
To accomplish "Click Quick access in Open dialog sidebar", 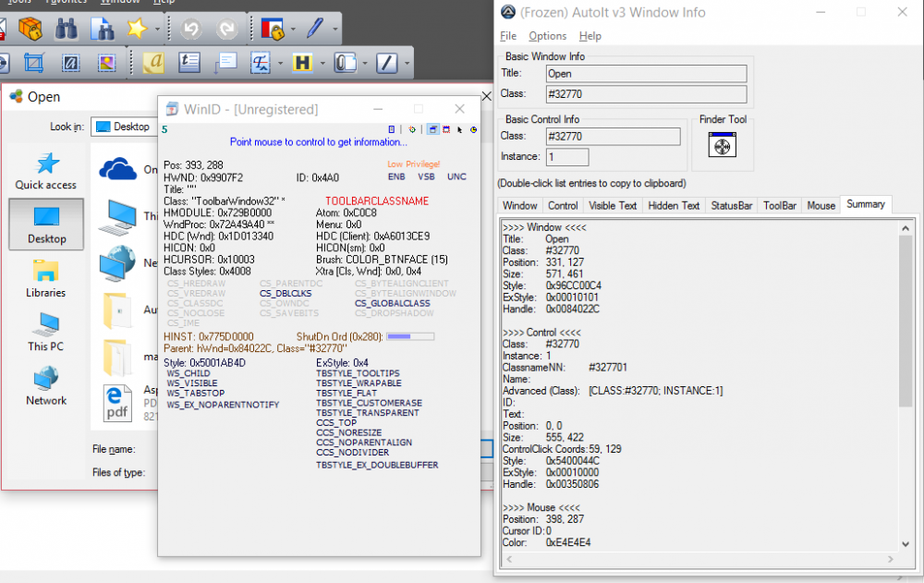I will (46, 171).
